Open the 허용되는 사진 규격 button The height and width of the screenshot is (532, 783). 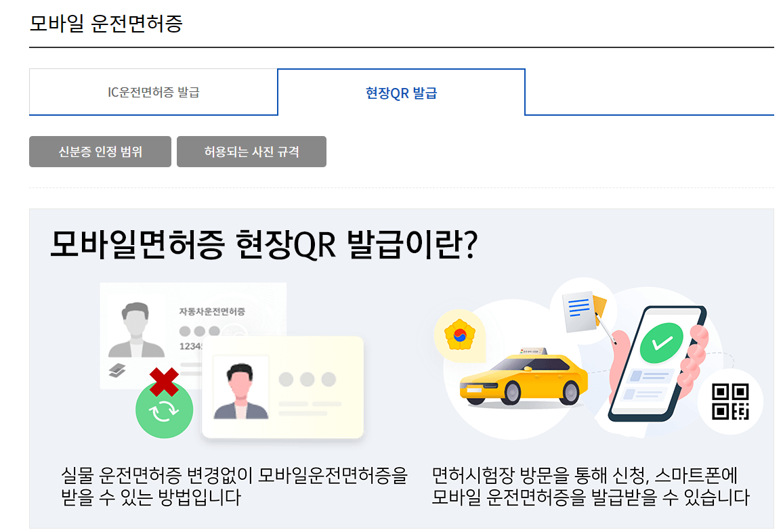click(251, 152)
